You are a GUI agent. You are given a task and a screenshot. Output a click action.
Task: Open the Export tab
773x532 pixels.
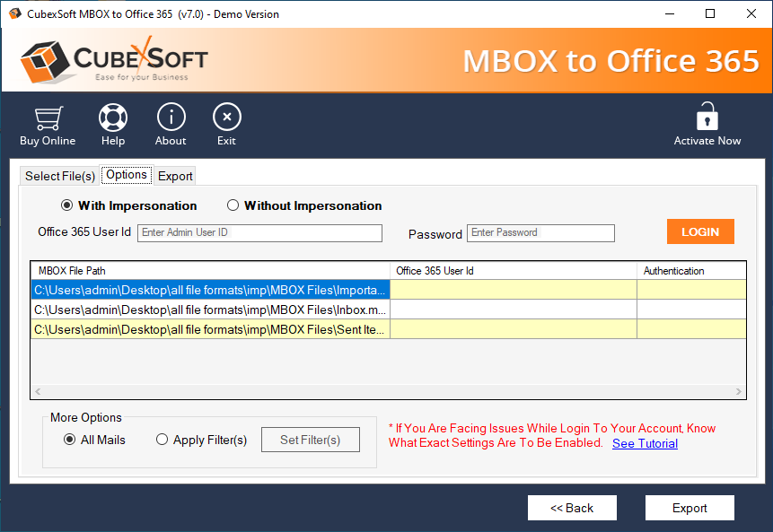[175, 176]
